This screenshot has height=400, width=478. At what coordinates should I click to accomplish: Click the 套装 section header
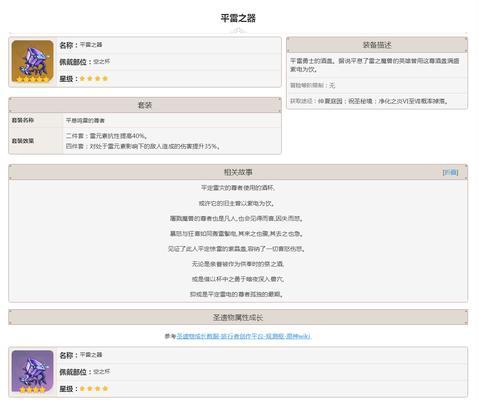(x=145, y=105)
